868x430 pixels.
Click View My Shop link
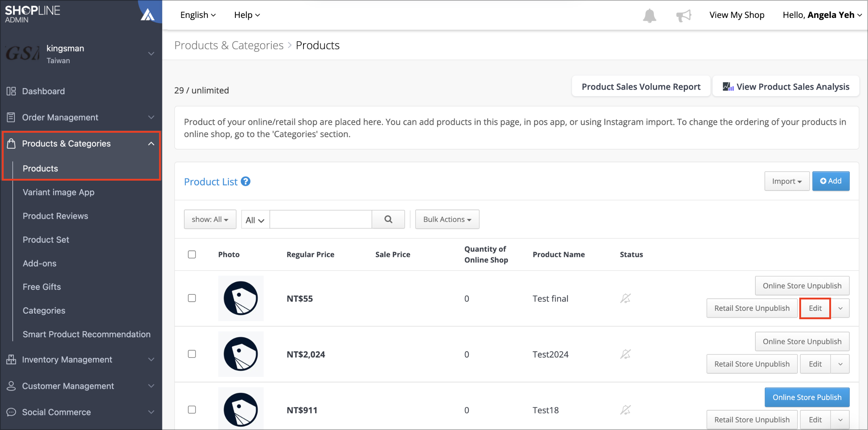coord(737,15)
